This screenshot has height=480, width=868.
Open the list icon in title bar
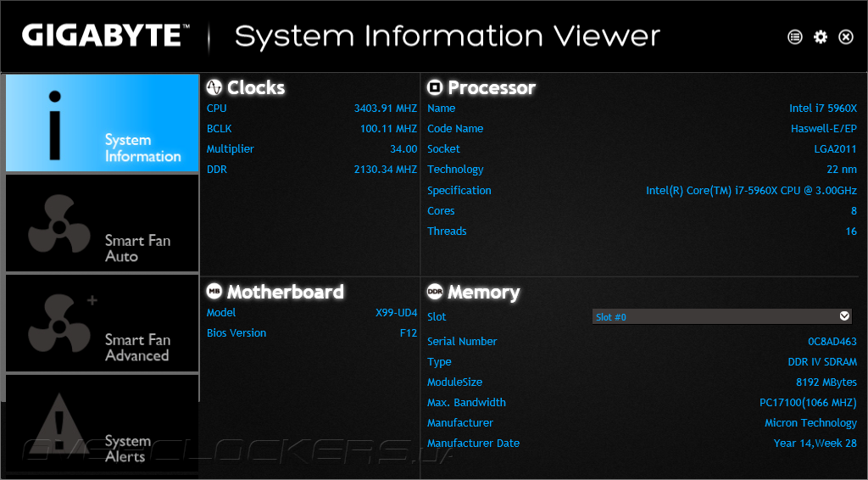(x=795, y=37)
